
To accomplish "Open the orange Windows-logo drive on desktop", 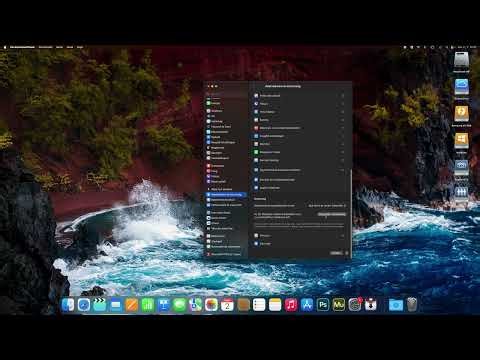I will coord(461,141).
